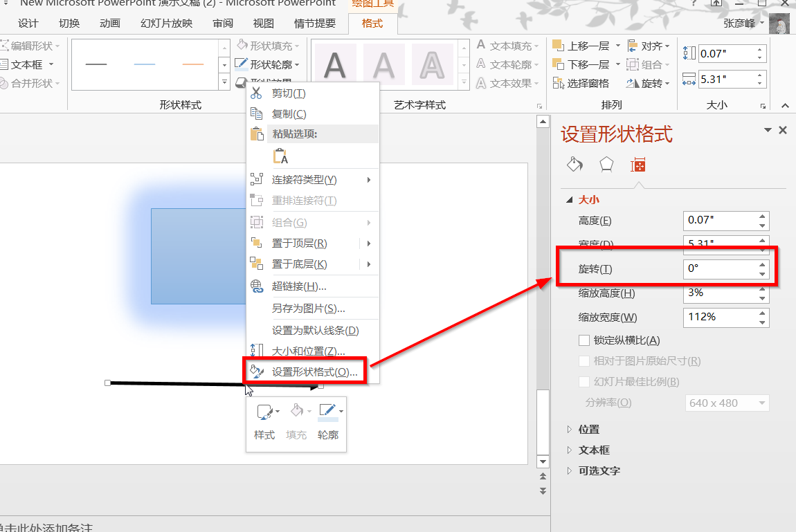The height and width of the screenshot is (532, 796).
Task: Select the paint bucket fill icon in format pane
Action: click(x=575, y=165)
